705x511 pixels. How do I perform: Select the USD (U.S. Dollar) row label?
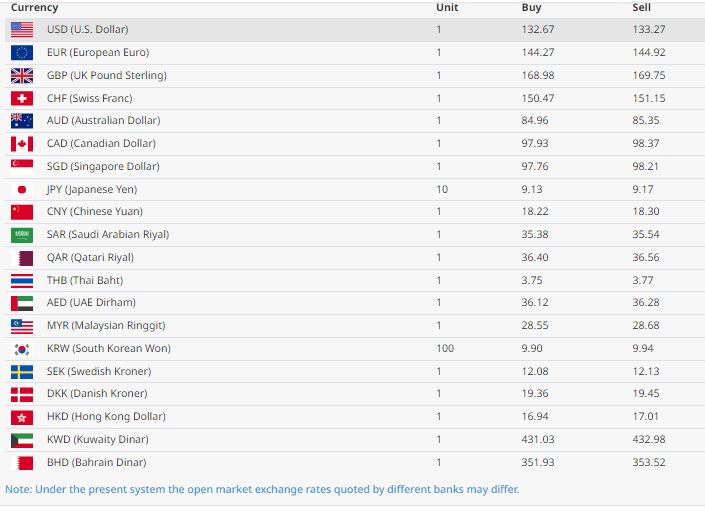(x=87, y=30)
